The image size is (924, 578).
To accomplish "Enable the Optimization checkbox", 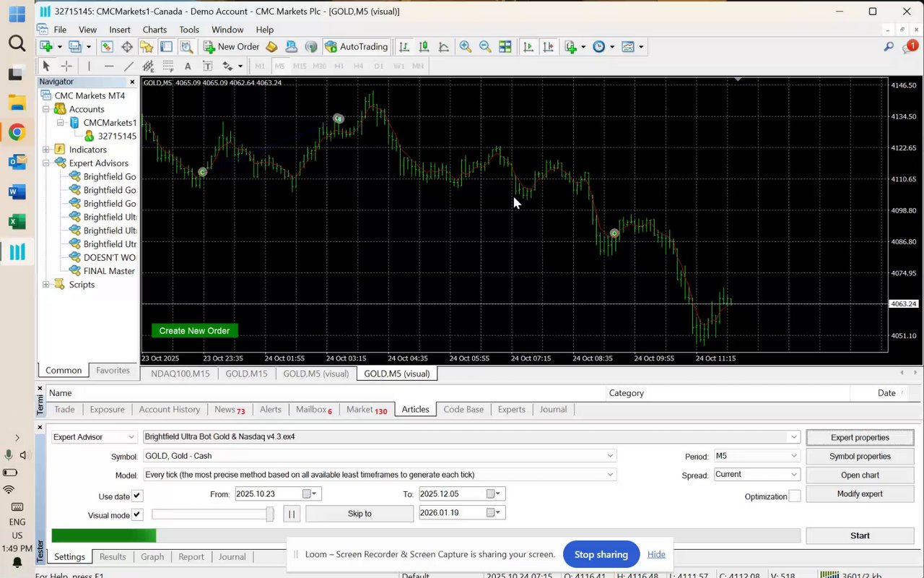I will point(795,496).
